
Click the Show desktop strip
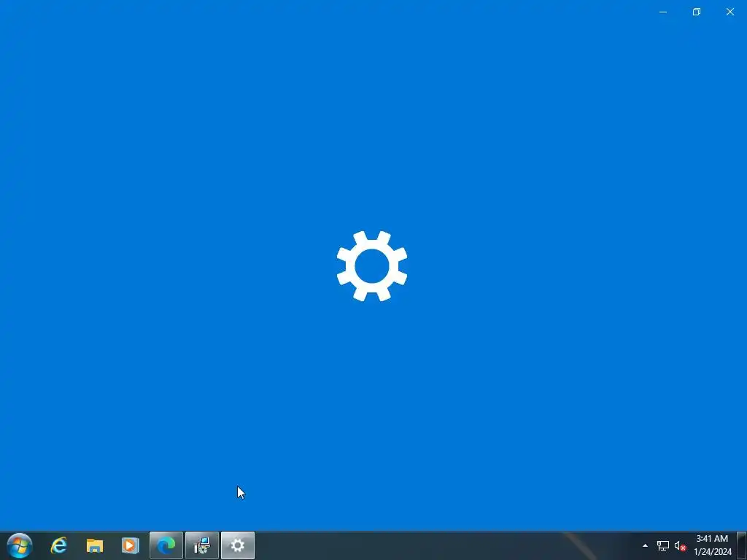pyautogui.click(x=742, y=545)
